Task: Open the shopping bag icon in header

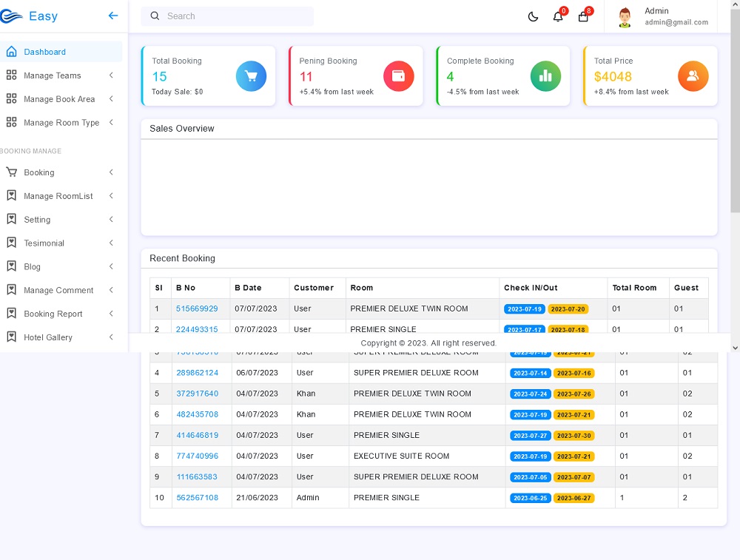Action: click(583, 16)
